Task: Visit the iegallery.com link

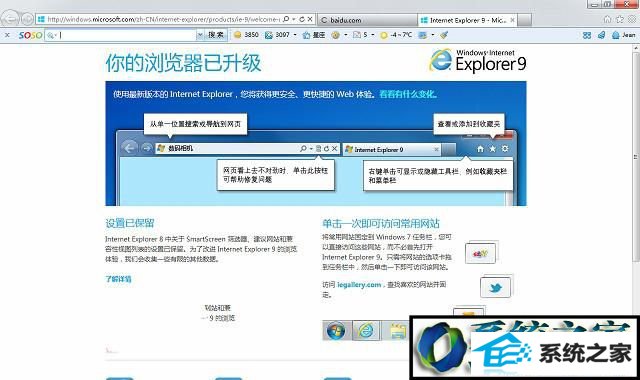Action: [x=359, y=285]
